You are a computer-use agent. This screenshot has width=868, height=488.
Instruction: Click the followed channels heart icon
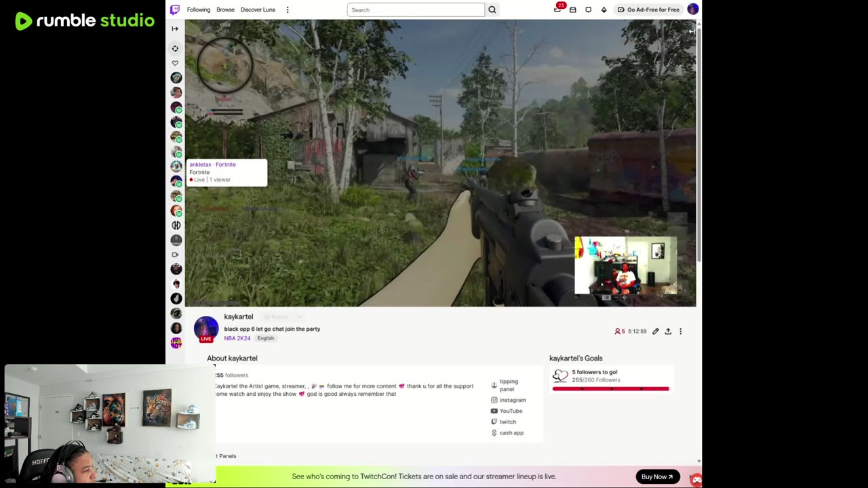pos(175,63)
